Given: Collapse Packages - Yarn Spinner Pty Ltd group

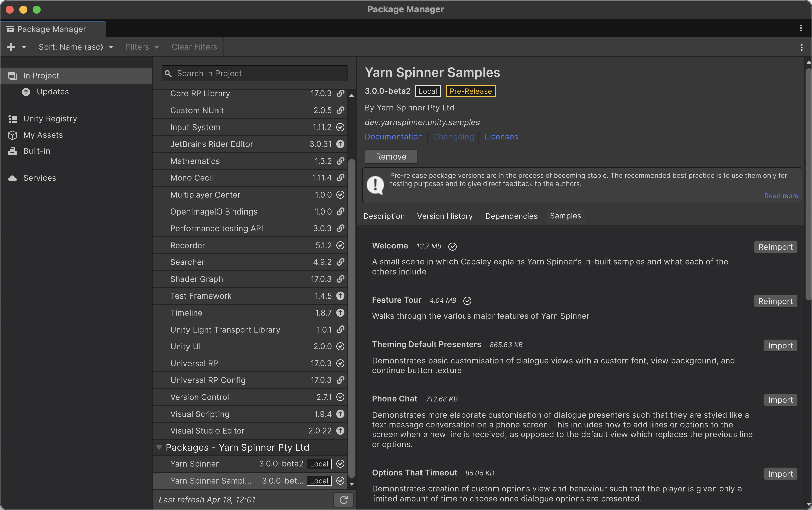Looking at the screenshot, I should [159, 447].
